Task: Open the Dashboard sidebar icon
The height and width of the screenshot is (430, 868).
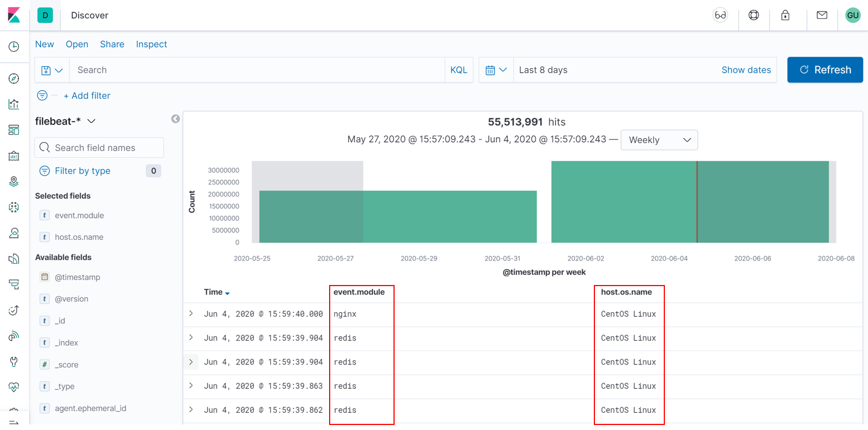Action: click(x=14, y=130)
